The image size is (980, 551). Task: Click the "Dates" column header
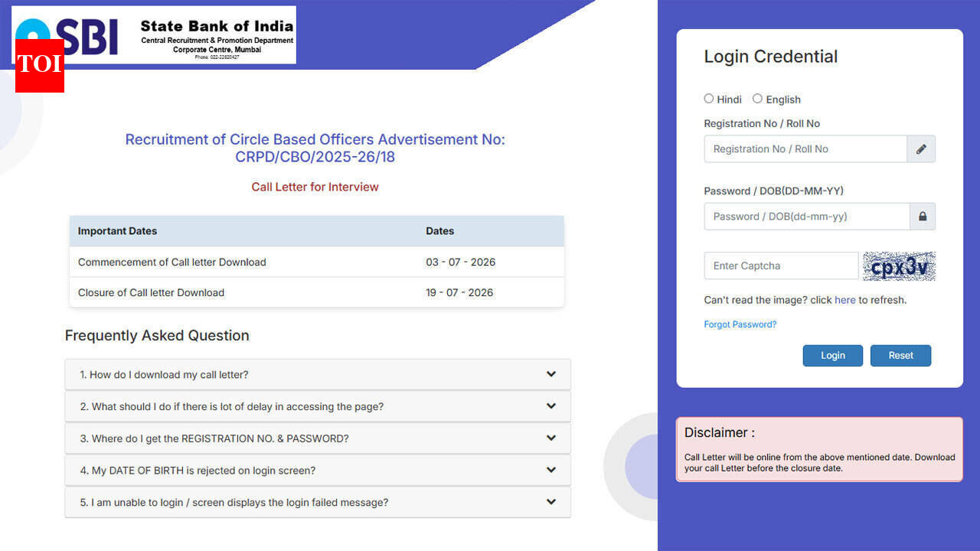pyautogui.click(x=440, y=231)
